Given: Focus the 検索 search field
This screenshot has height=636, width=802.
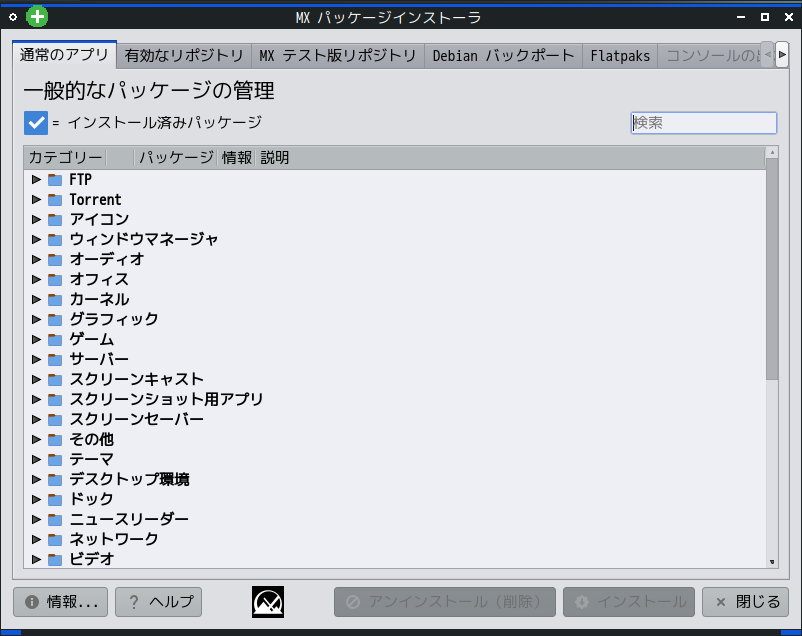Looking at the screenshot, I should (704, 123).
